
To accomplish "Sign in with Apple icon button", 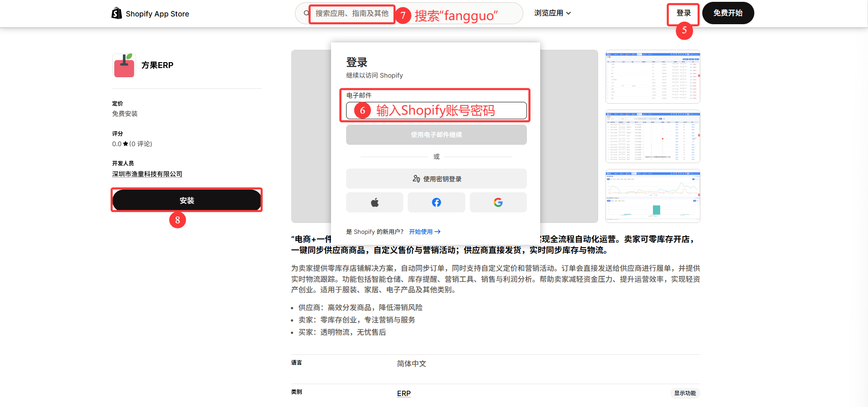I will [374, 202].
